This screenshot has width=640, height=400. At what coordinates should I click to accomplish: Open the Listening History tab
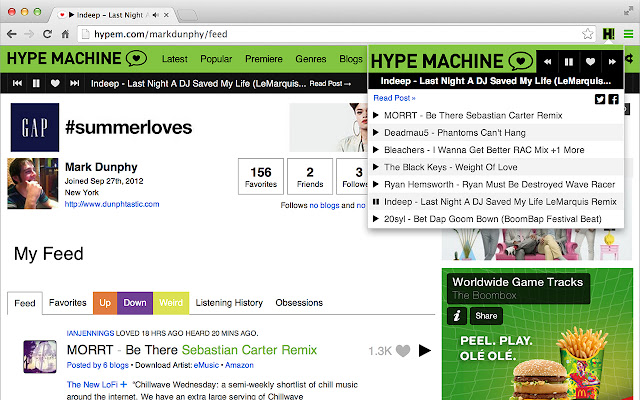pyautogui.click(x=229, y=302)
